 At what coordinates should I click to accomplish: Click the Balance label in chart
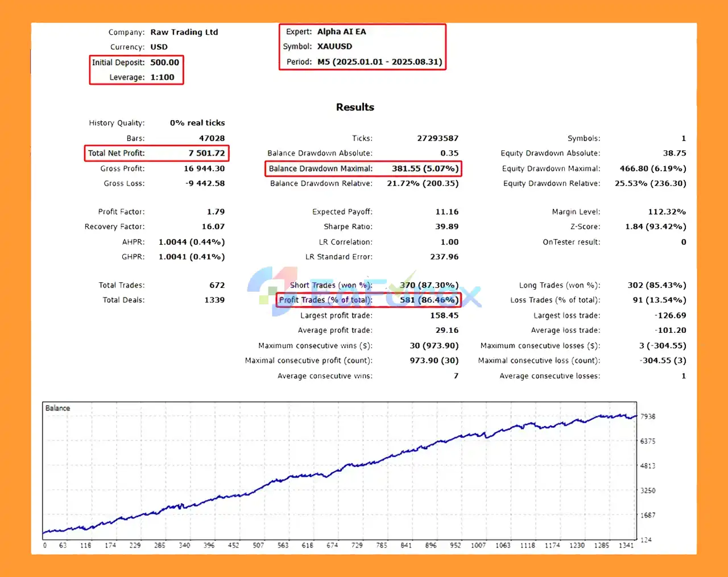tap(57, 408)
